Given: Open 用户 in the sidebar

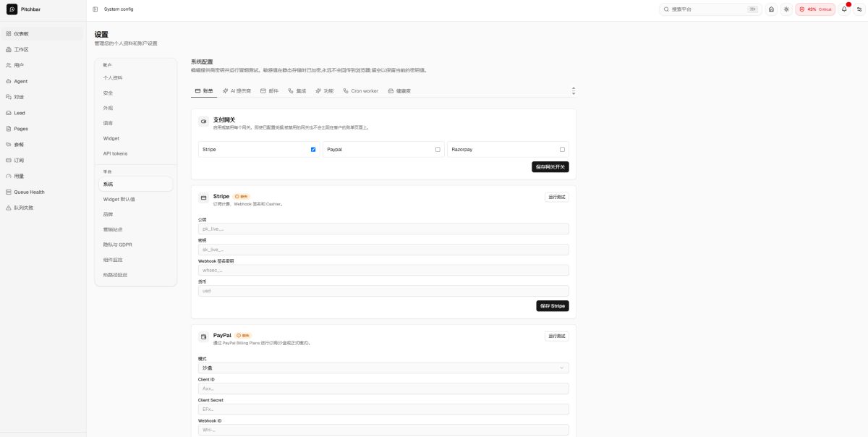Looking at the screenshot, I should point(43,65).
